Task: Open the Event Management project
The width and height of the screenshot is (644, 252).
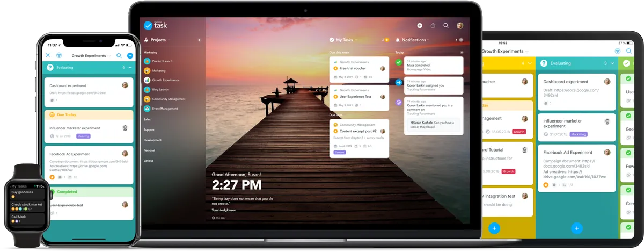Action: pos(162,109)
